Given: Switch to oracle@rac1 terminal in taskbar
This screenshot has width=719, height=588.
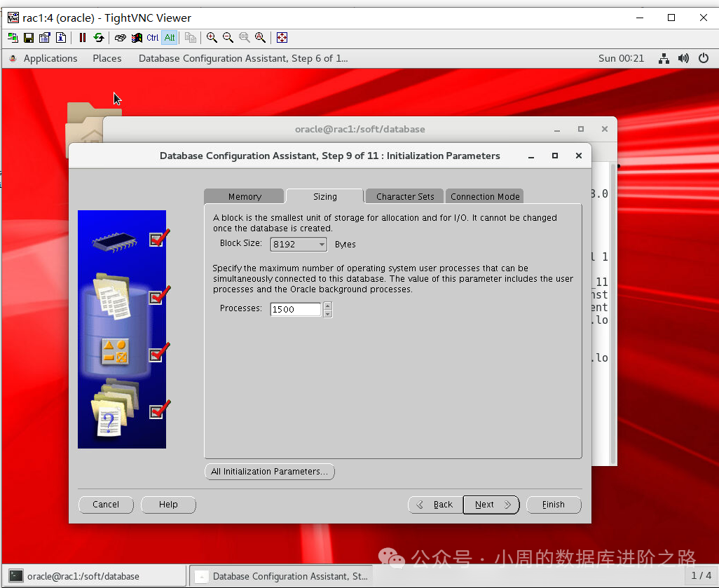Looking at the screenshot, I should tap(94, 576).
